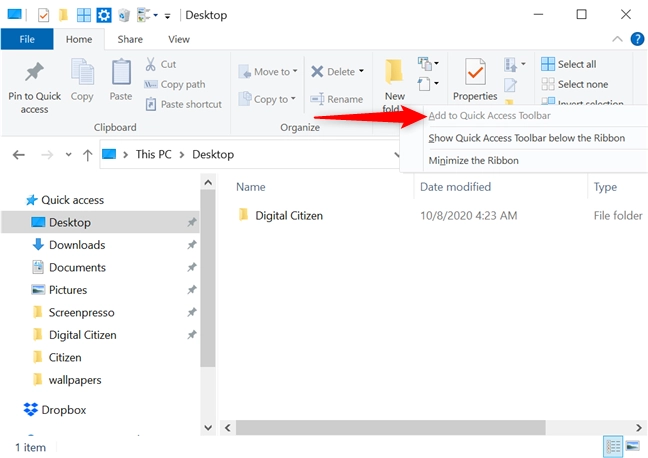648x458 pixels.
Task: Sort by the Date modified column header
Action: coord(455,187)
